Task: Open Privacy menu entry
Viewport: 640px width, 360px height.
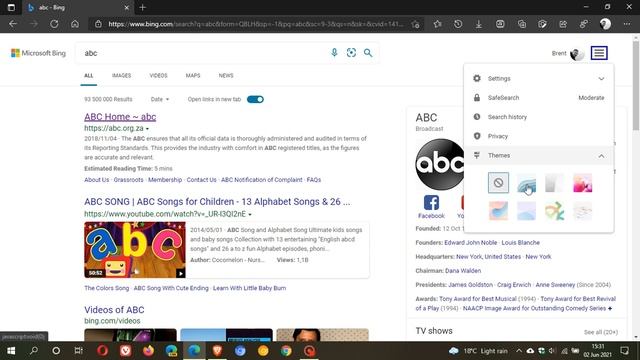Action: point(539,136)
